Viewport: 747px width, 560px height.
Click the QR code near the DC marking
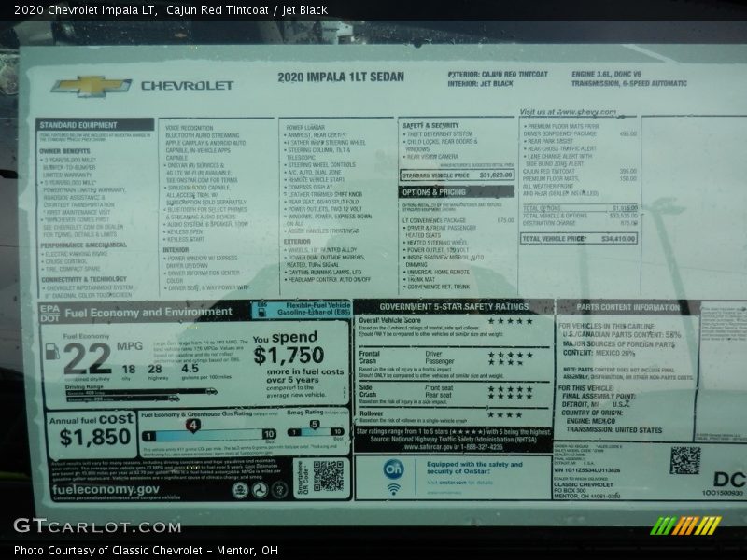(x=685, y=460)
